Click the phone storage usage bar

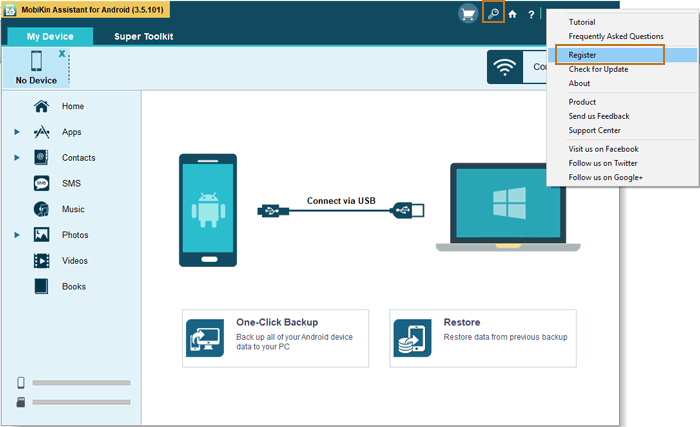(81, 383)
